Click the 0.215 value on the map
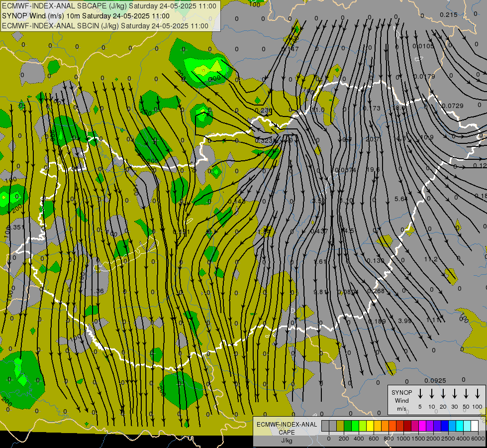 coord(449,15)
